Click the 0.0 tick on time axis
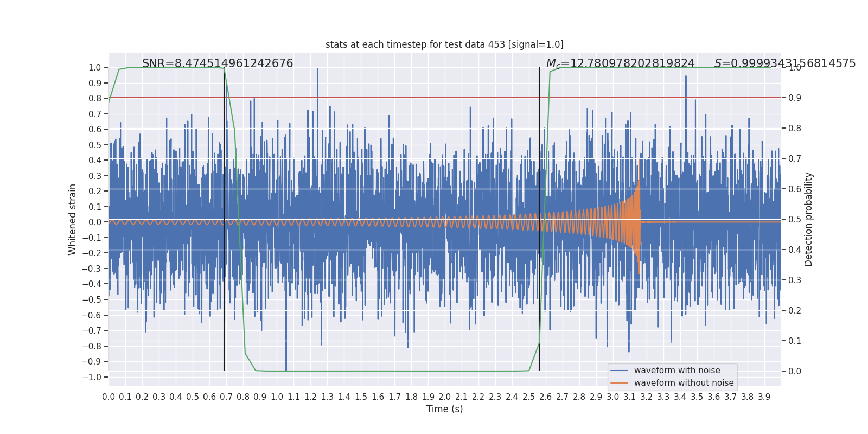 coord(108,397)
